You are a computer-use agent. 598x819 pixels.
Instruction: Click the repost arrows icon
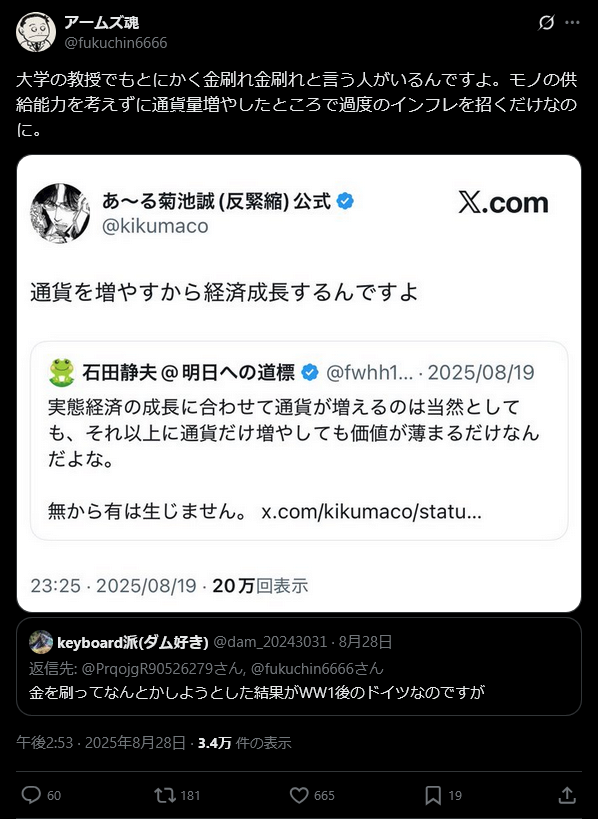tap(165, 795)
